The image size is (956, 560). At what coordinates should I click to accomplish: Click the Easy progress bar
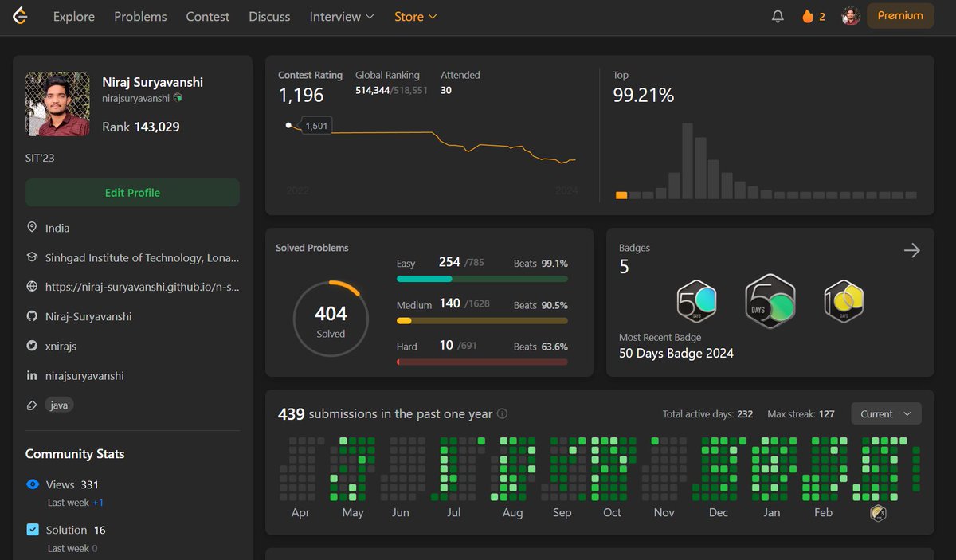(482, 279)
